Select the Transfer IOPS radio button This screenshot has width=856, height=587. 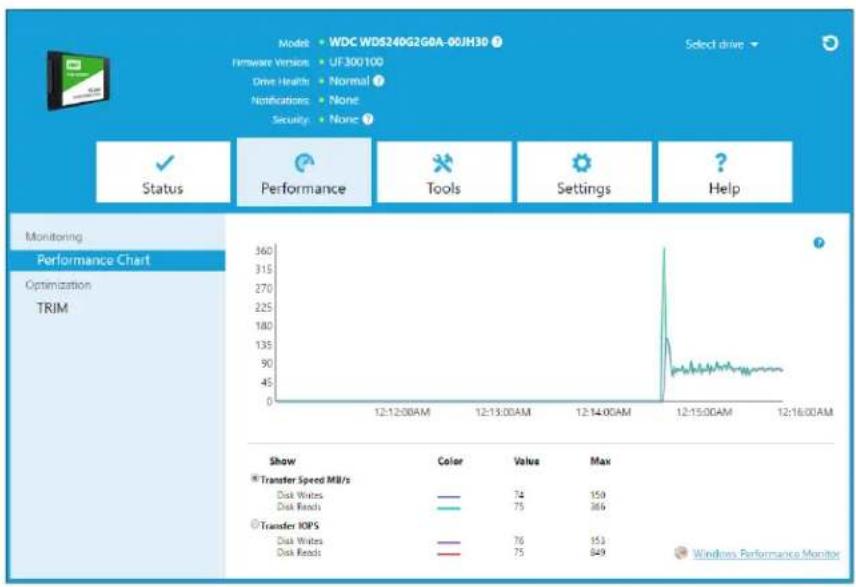[x=254, y=524]
